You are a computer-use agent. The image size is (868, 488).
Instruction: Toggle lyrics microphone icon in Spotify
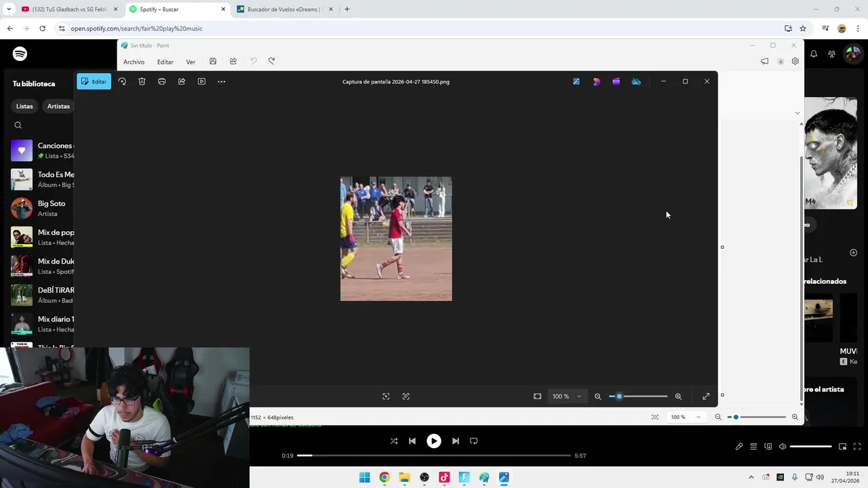click(739, 447)
